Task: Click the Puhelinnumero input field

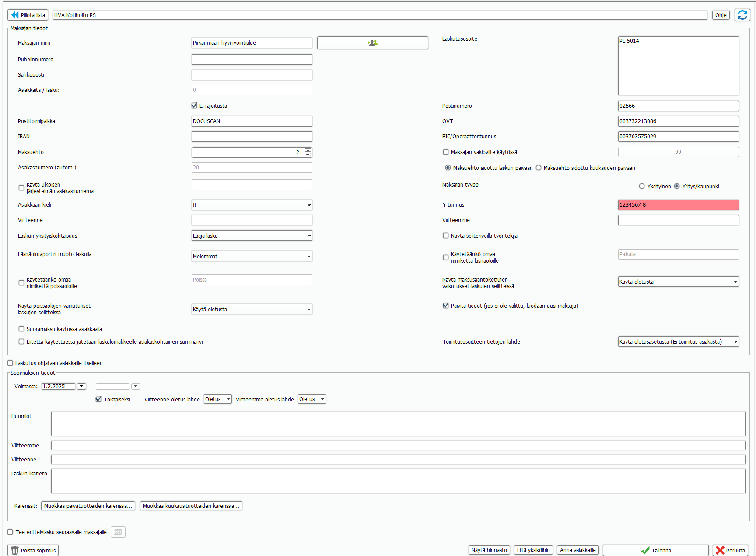Action: tap(252, 60)
